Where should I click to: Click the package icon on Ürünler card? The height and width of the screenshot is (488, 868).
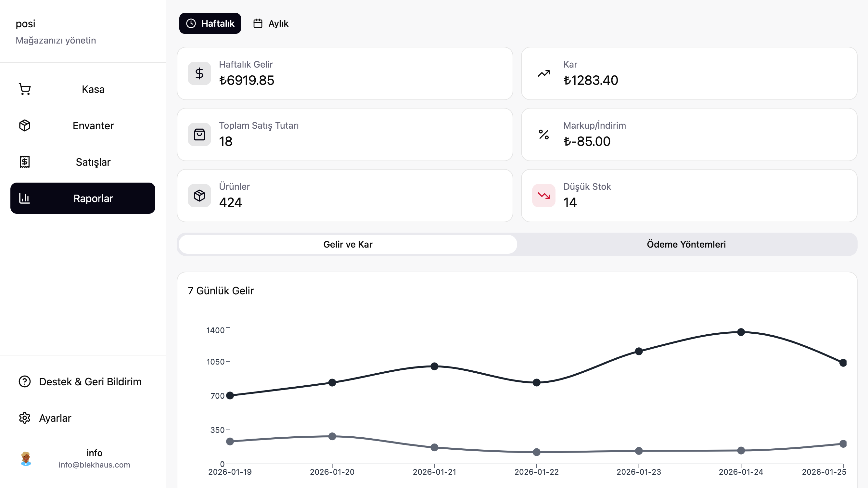199,196
